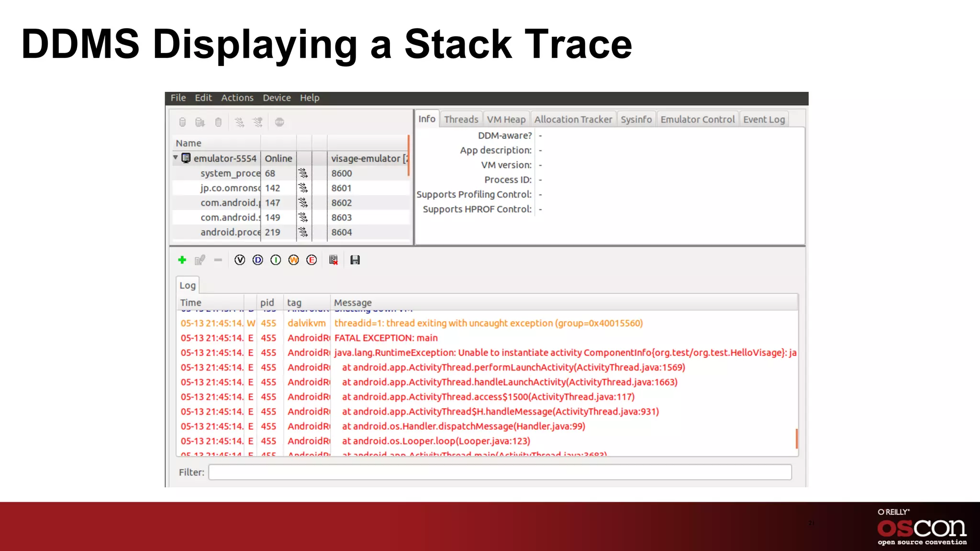Click the Name column header

coord(216,143)
